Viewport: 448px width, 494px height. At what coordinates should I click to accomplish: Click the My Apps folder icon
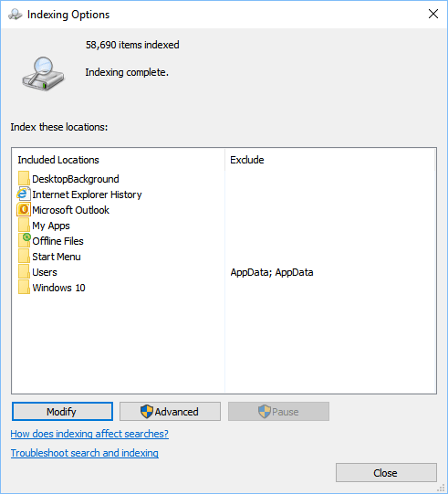24,226
